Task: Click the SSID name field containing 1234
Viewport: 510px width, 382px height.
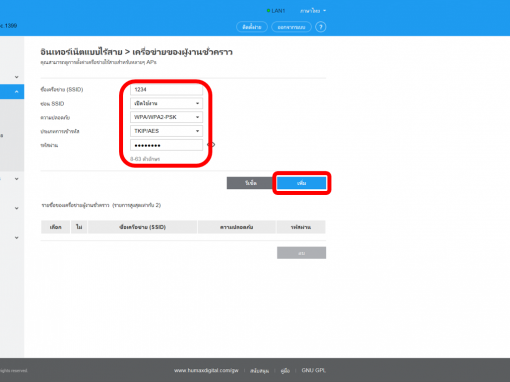Action: (x=166, y=89)
